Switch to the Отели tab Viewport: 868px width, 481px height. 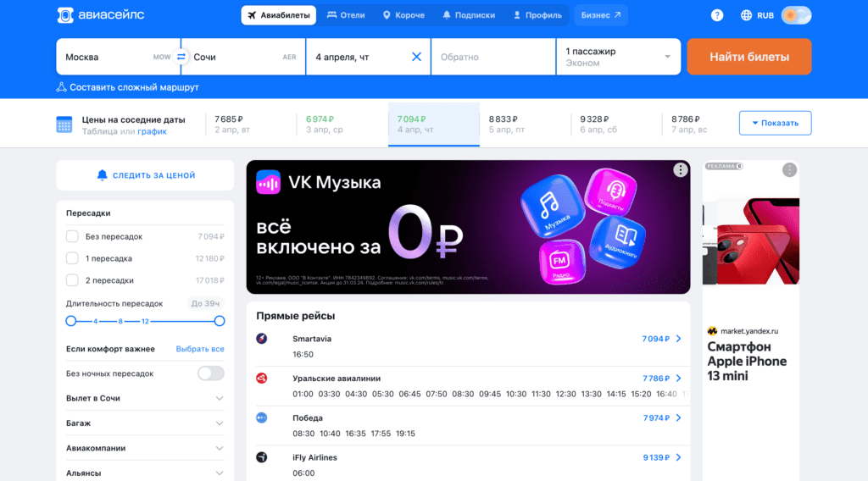click(x=346, y=15)
